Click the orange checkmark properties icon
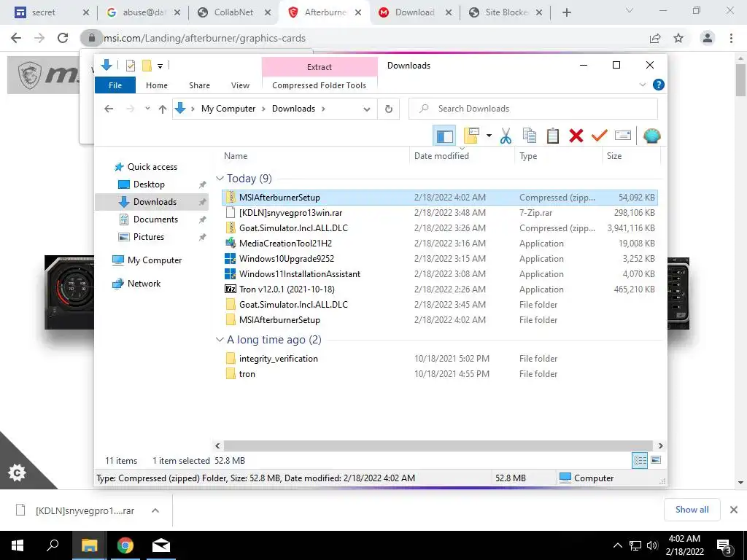Screen dimensions: 747x560 point(600,136)
